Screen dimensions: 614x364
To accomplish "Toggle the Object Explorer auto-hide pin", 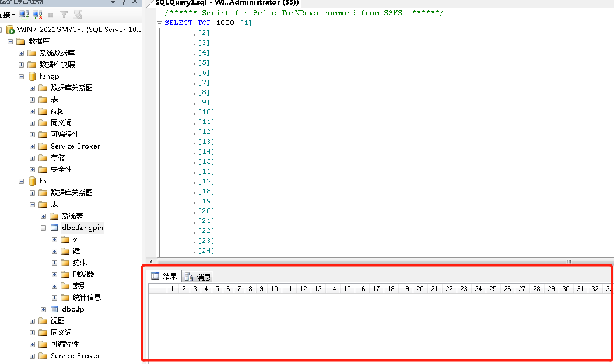I will pos(124,2).
